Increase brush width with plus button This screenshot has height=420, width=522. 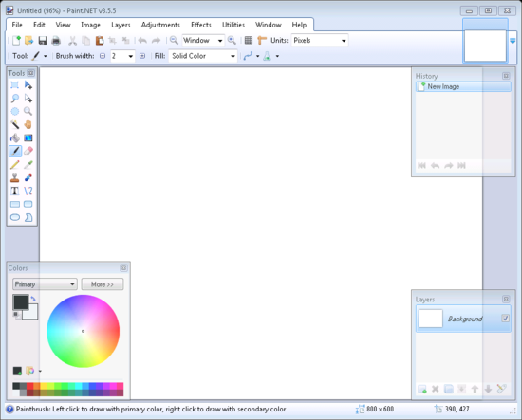[142, 56]
